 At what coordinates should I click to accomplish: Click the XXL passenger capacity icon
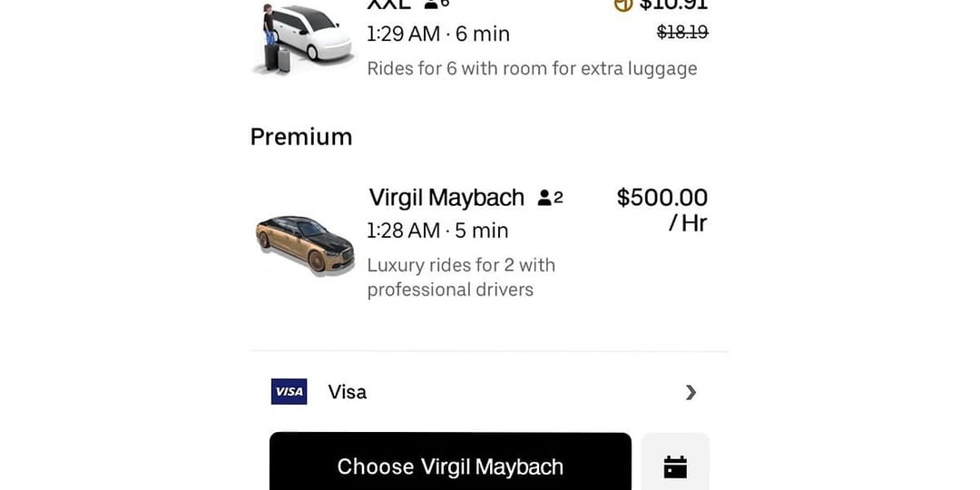[436, 4]
